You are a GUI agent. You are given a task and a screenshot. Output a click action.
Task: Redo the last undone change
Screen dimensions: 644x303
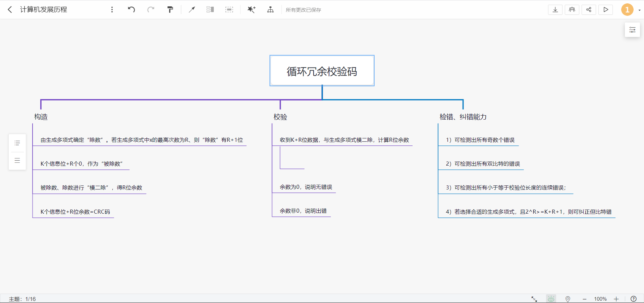tap(151, 9)
